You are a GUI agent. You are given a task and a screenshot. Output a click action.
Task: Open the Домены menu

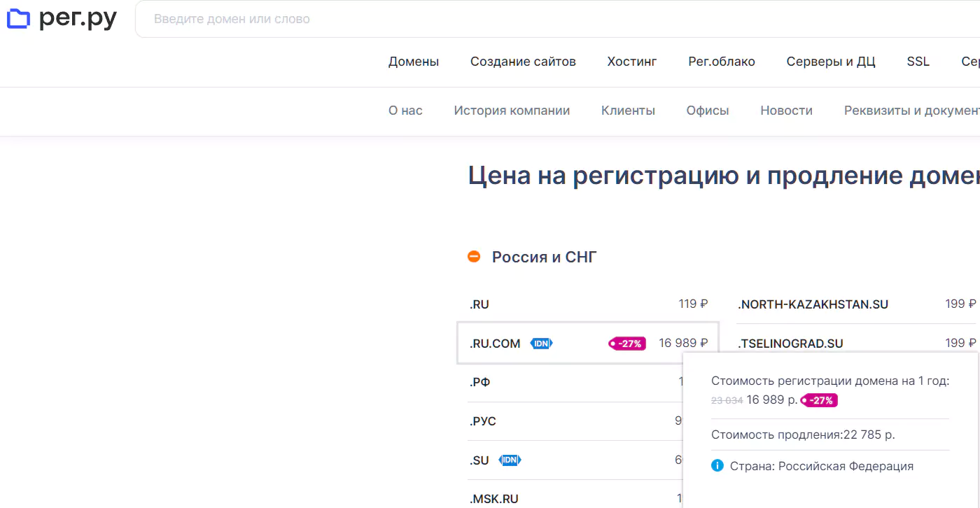[414, 62]
